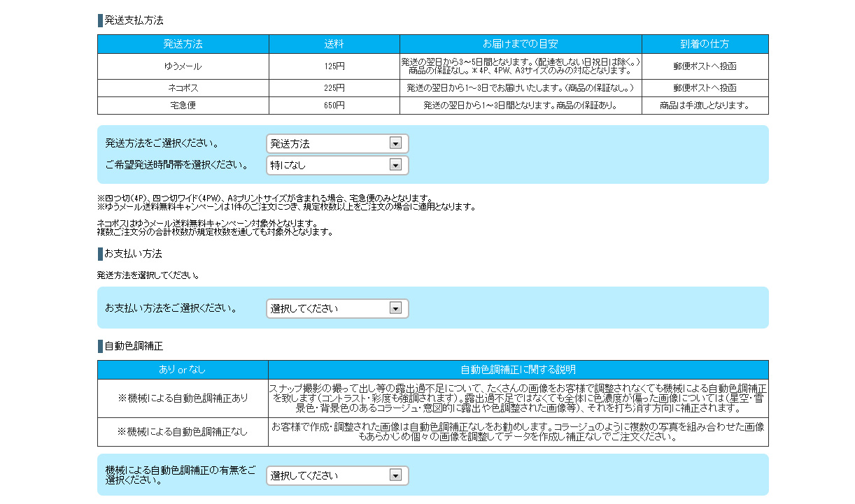Viewport: 855px width, 504px height.
Task: Open the 発送方法 shipping method dropdown
Action: point(337,144)
